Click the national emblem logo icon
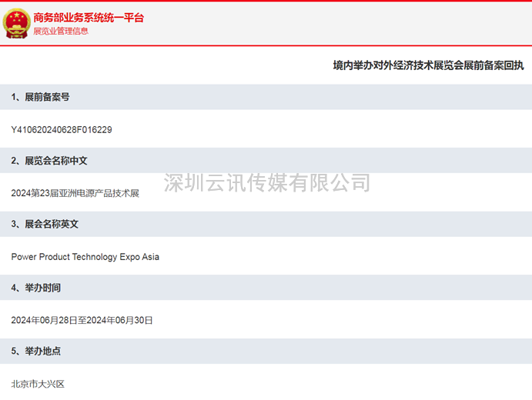This screenshot has height=400, width=532. pyautogui.click(x=16, y=23)
